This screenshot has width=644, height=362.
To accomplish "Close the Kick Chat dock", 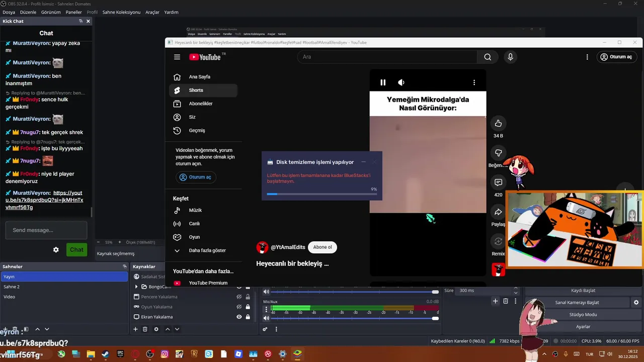I will point(88,21).
